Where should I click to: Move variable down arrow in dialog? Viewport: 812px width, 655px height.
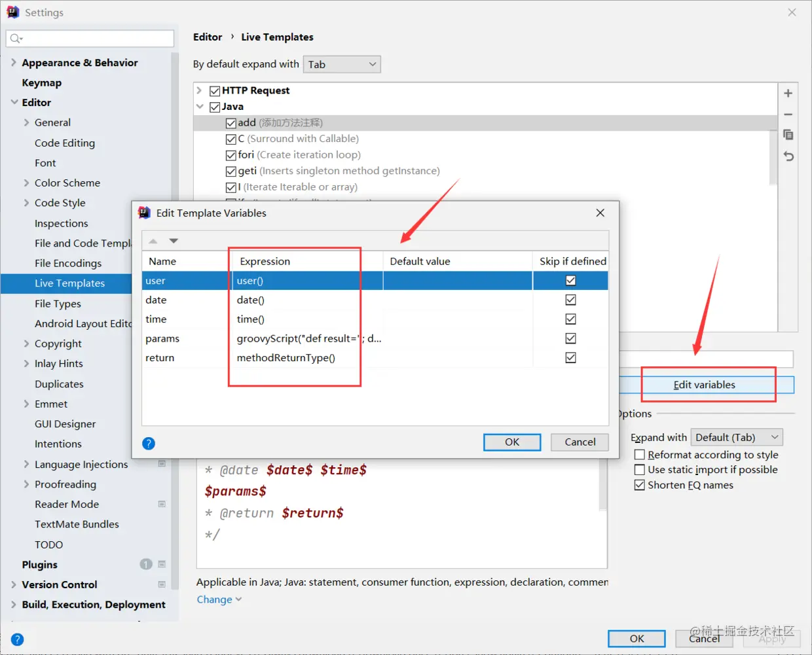[174, 241]
